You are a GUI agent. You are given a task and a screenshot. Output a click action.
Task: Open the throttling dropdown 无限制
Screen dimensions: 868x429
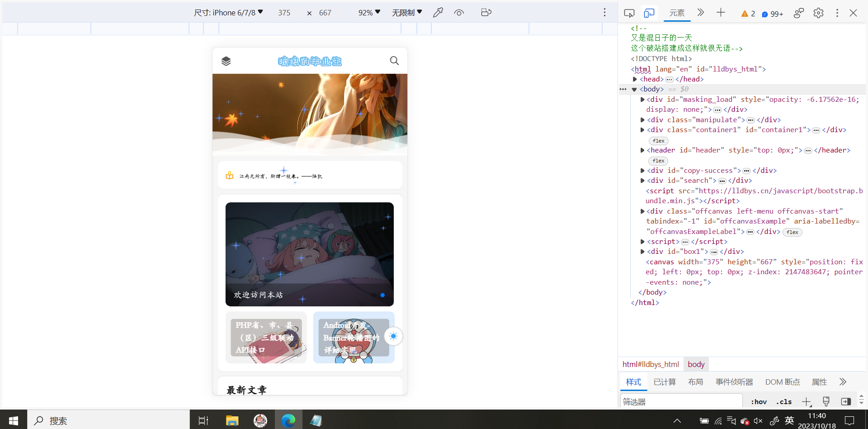(407, 13)
